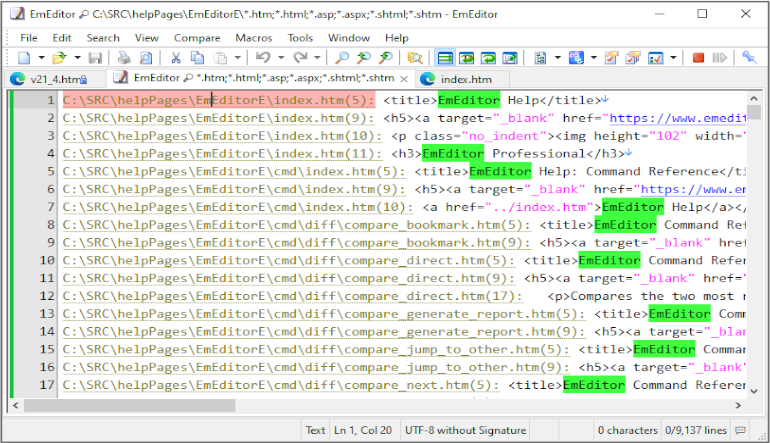Click Ln 1, Col 20 in status bar
The width and height of the screenshot is (770, 443).
tap(363, 430)
